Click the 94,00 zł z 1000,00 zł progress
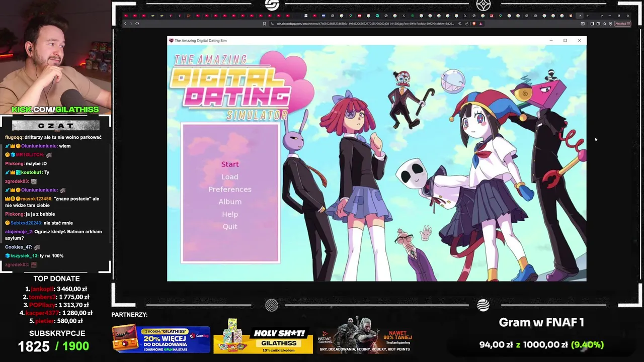Image resolution: width=644 pixels, height=362 pixels. pyautogui.click(x=541, y=345)
